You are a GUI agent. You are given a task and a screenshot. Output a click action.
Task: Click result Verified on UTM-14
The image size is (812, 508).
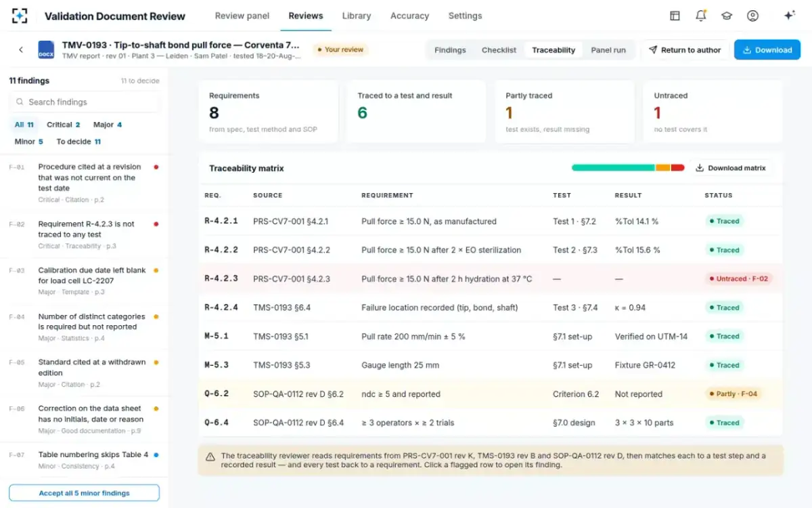pyautogui.click(x=651, y=337)
